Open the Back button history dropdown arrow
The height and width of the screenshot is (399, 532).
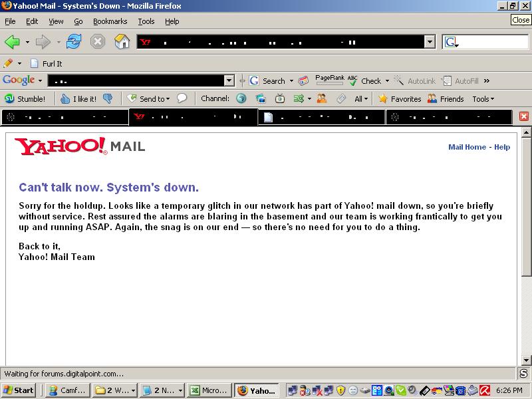[x=27, y=43]
